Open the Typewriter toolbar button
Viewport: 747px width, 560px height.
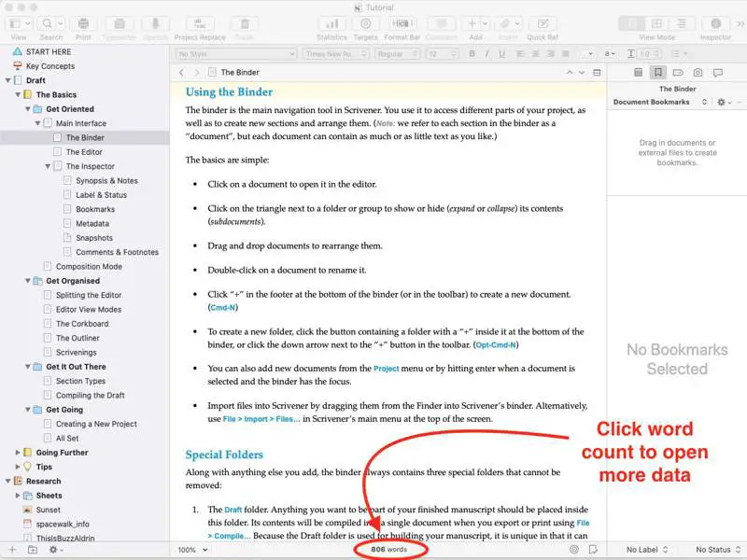120,24
